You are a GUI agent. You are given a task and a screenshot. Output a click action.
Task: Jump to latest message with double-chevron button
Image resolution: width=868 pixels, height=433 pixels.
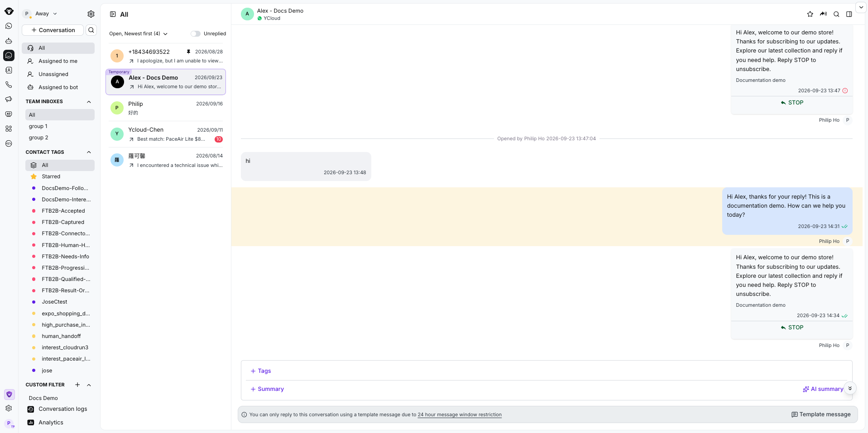click(850, 388)
